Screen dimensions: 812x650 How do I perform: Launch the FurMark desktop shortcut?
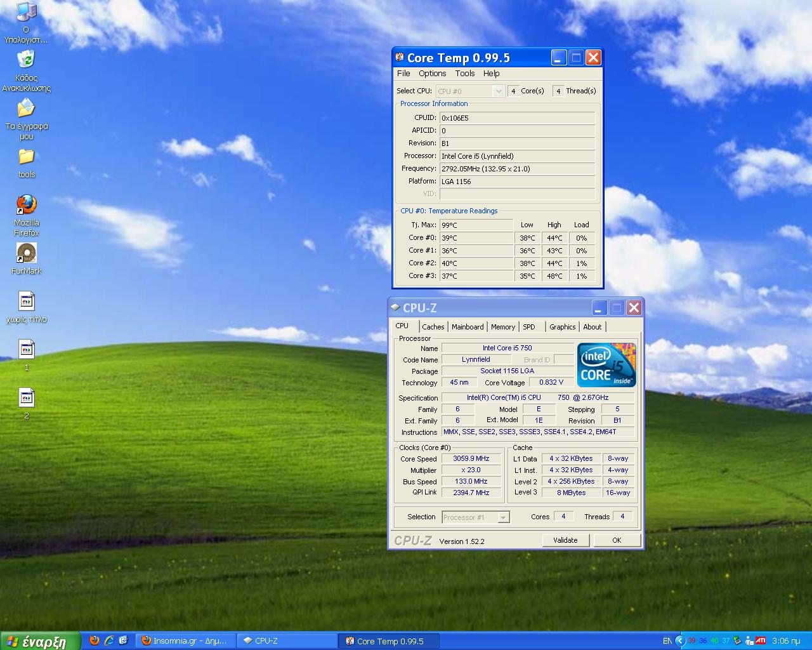coord(26,253)
